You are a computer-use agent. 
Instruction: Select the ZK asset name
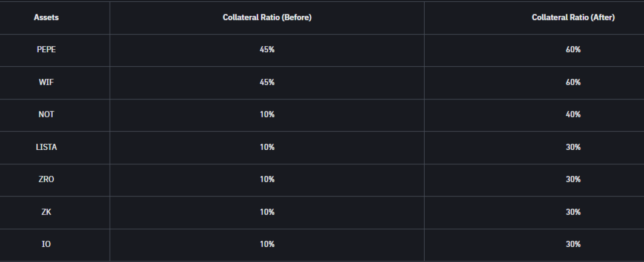46,212
